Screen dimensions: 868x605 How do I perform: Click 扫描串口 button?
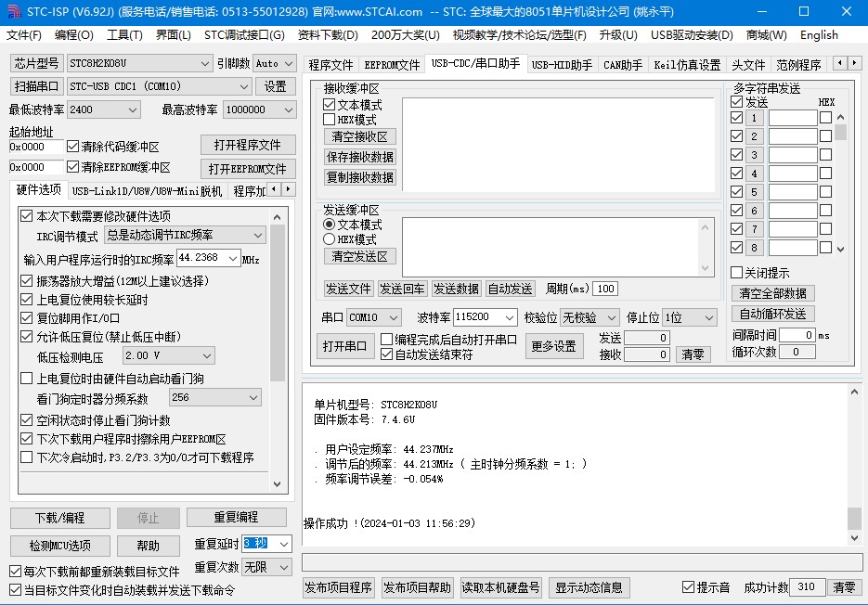coord(36,86)
